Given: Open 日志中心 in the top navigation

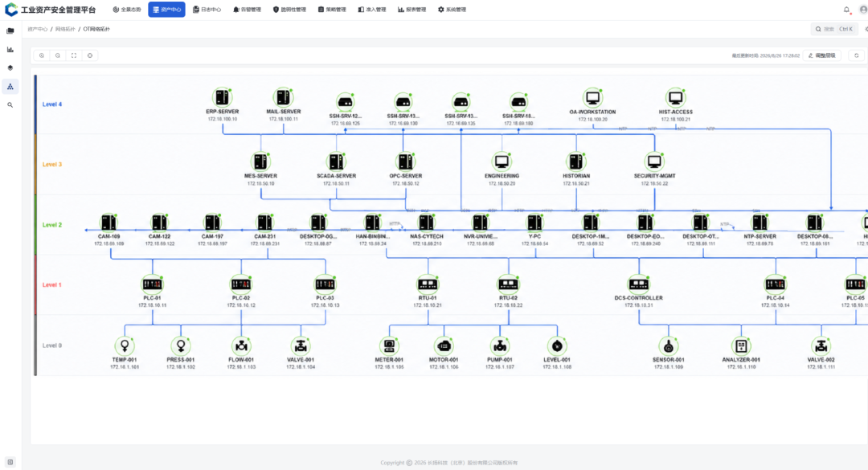Looking at the screenshot, I should click(207, 10).
